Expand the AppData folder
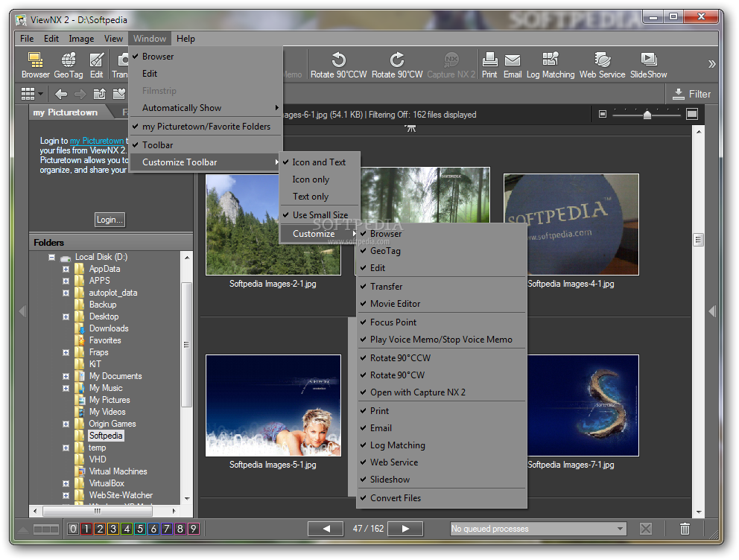 click(66, 269)
